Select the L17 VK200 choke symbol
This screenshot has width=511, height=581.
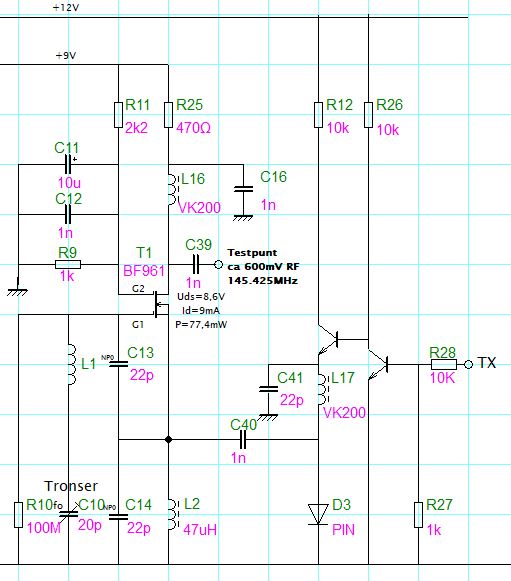[323, 389]
